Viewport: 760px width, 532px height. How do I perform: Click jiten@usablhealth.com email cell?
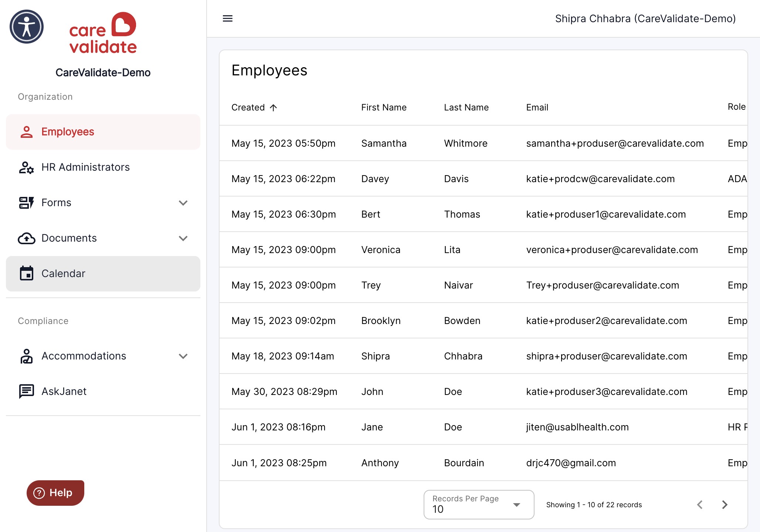(x=577, y=427)
